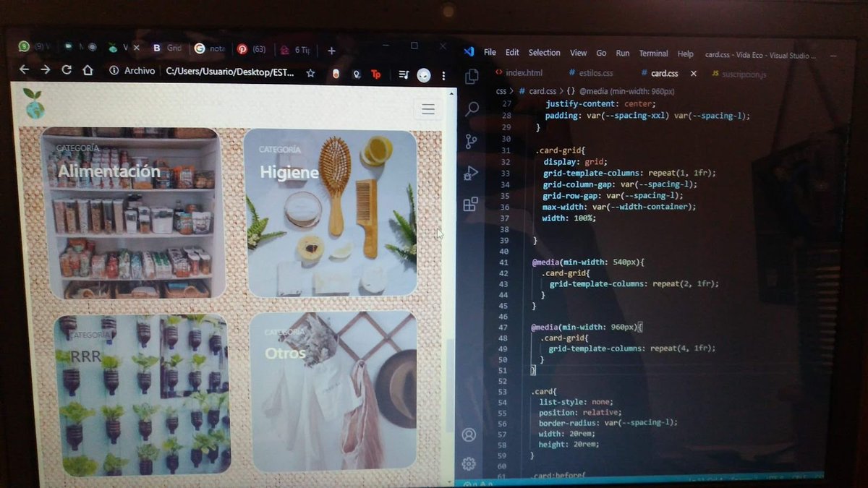The height and width of the screenshot is (488, 868).
Task: Switch to the 6 Tip browser tab
Action: [296, 50]
